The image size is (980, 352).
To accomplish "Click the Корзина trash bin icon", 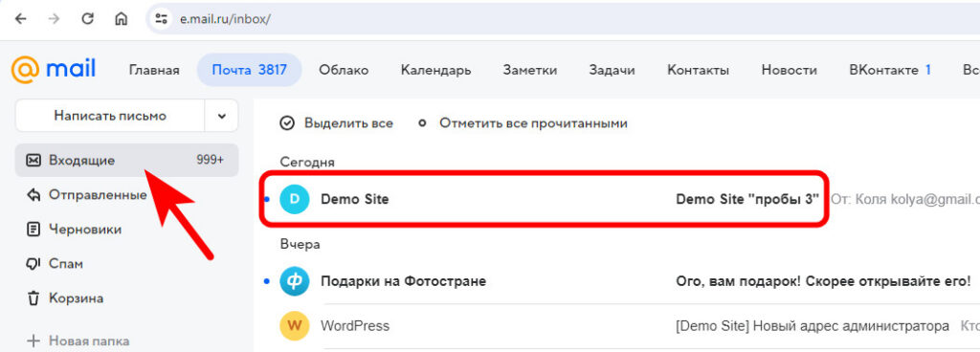I will tap(33, 297).
